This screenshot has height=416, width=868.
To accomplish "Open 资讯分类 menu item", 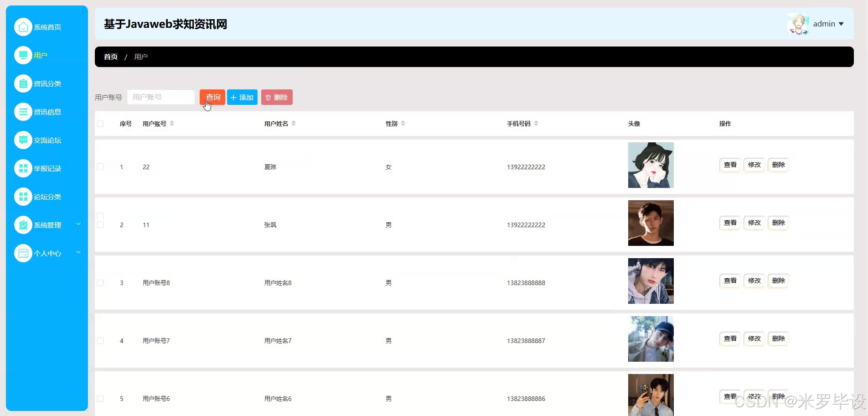I will pyautogui.click(x=47, y=83).
